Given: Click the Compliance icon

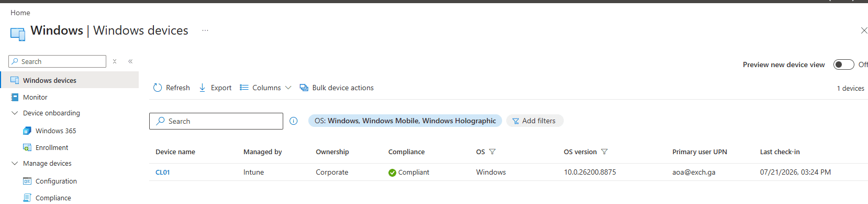Looking at the screenshot, I should (x=27, y=198).
